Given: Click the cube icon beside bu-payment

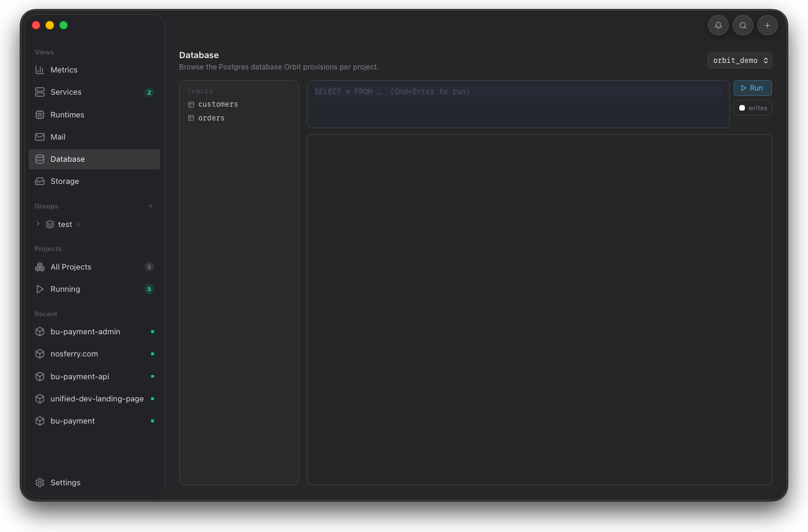Looking at the screenshot, I should [x=40, y=421].
